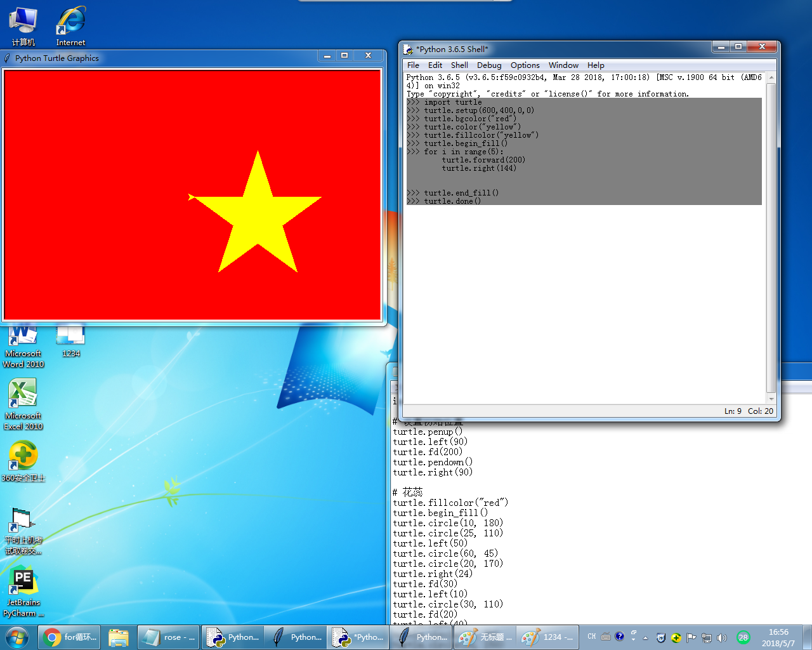This screenshot has width=812, height=650.
Task: Open the volume speaker tray icon
Action: [x=721, y=638]
